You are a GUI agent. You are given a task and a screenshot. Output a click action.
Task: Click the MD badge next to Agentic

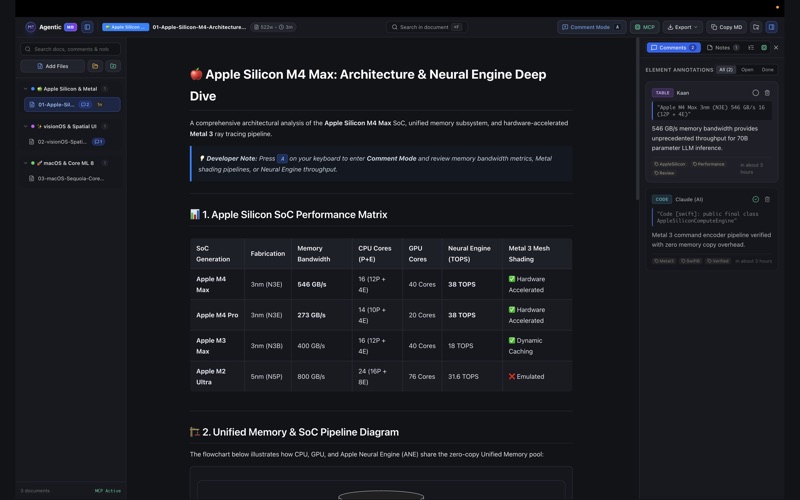(70, 27)
